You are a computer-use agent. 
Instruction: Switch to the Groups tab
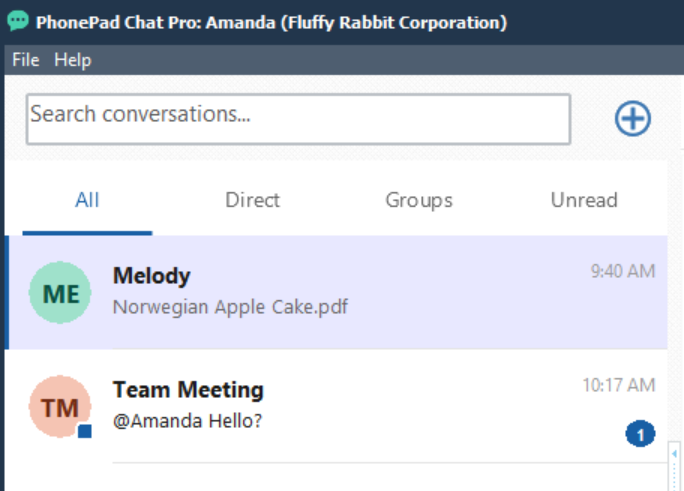tap(419, 200)
